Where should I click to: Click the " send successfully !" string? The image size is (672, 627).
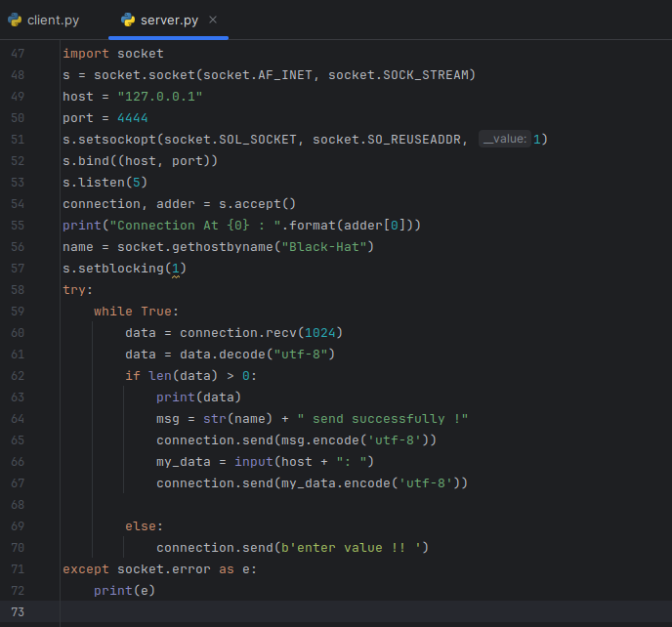(x=382, y=419)
